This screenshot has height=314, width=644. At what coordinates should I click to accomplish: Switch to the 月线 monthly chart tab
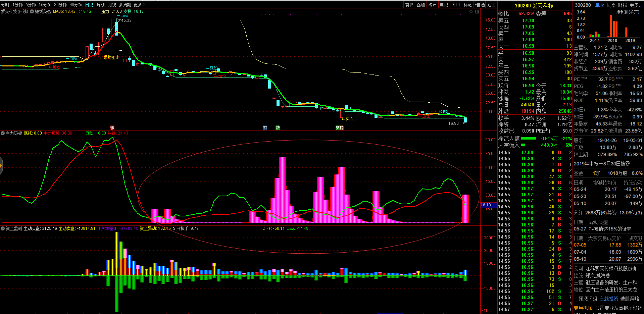(112, 5)
